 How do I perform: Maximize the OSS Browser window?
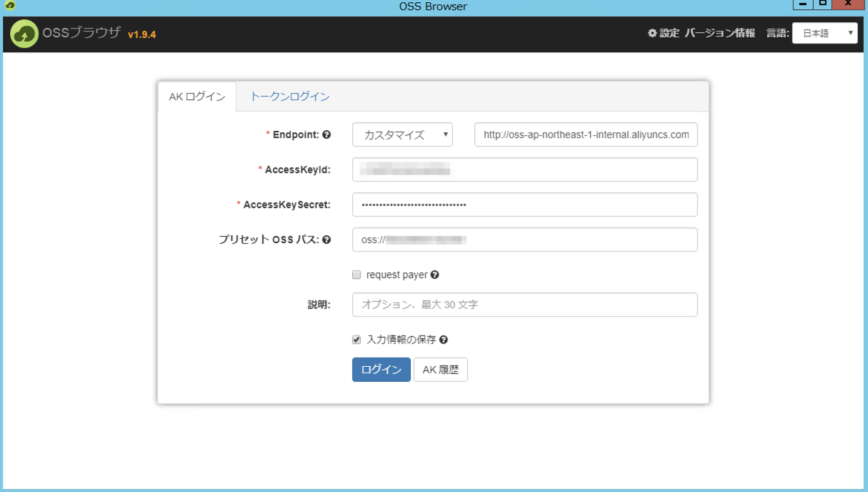pyautogui.click(x=823, y=5)
